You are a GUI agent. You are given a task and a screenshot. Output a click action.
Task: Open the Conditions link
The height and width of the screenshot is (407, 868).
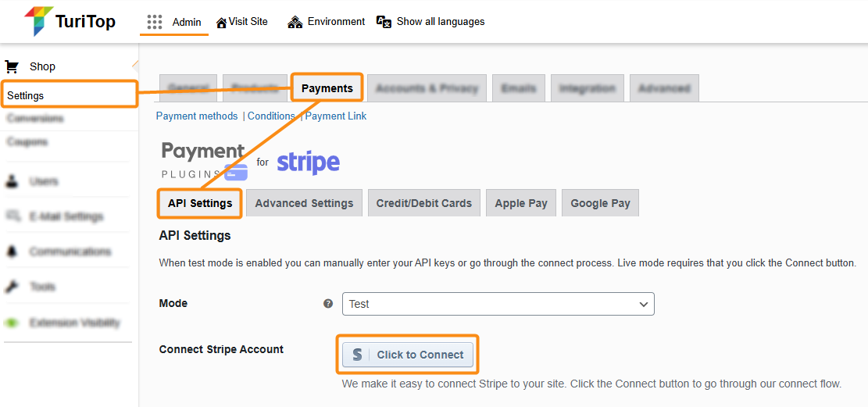[x=271, y=116]
